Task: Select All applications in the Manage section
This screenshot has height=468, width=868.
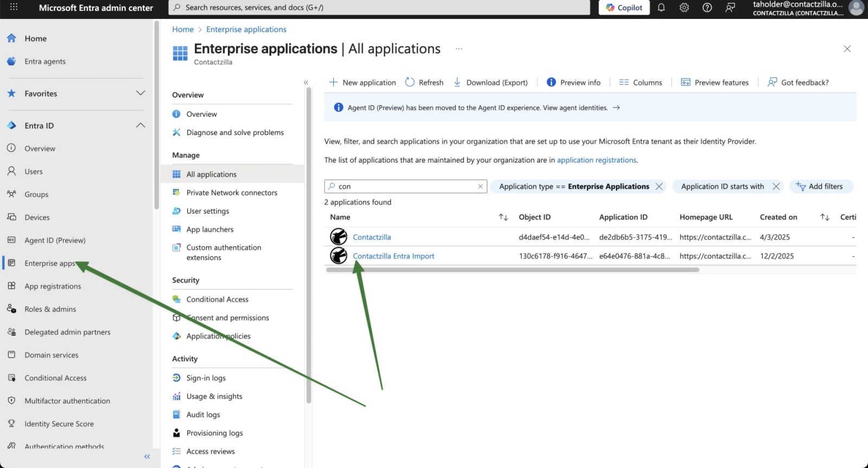Action: (212, 174)
